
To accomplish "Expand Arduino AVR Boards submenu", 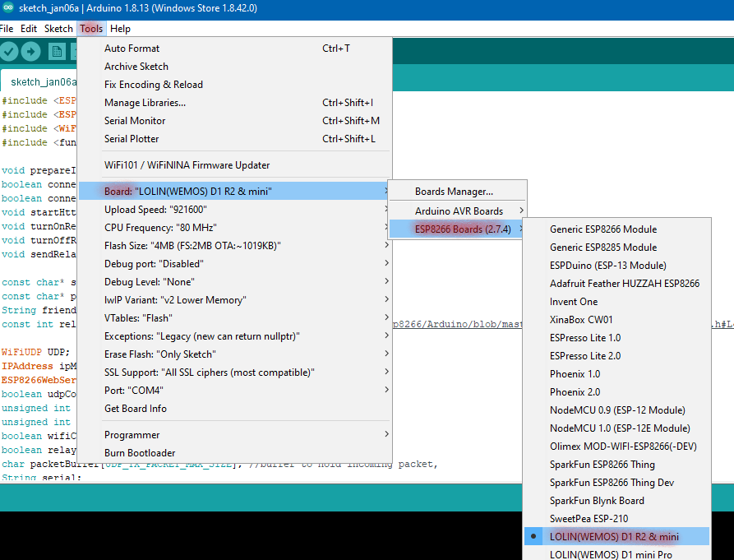I will [457, 211].
